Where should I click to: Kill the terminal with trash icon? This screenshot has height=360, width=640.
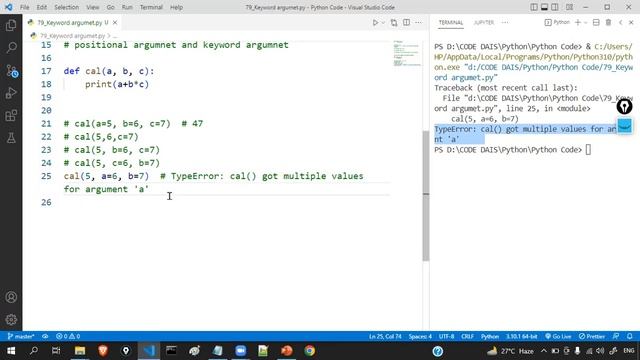608,23
